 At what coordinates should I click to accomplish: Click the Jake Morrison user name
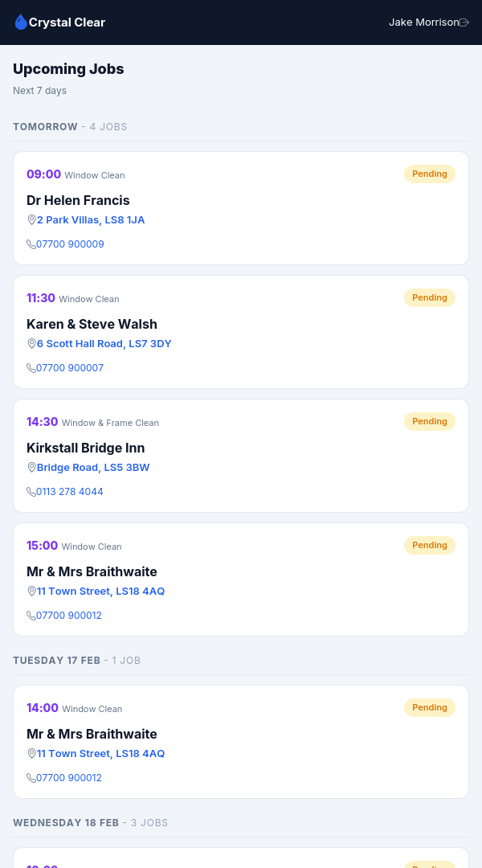tap(423, 23)
